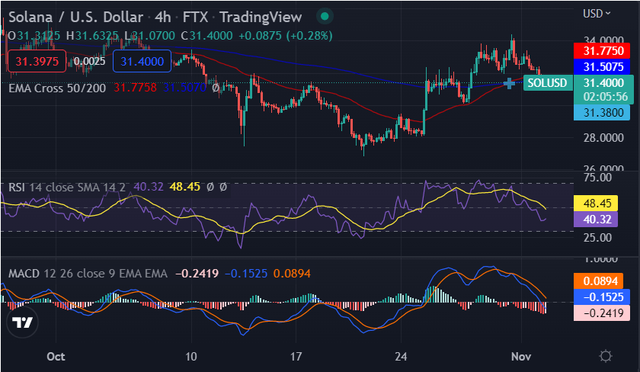The height and width of the screenshot is (372, 640).
Task: Click the 75.00 RSI axis tick
Action: (x=598, y=177)
